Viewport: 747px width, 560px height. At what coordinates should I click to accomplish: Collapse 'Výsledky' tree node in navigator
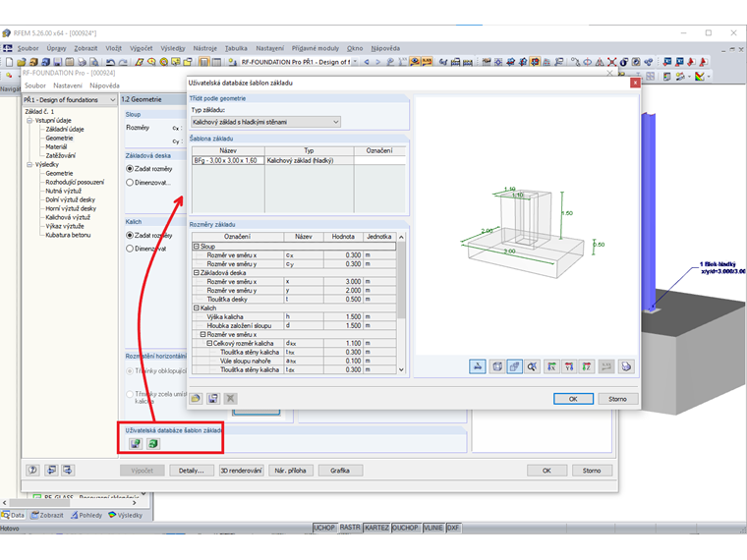point(29,164)
